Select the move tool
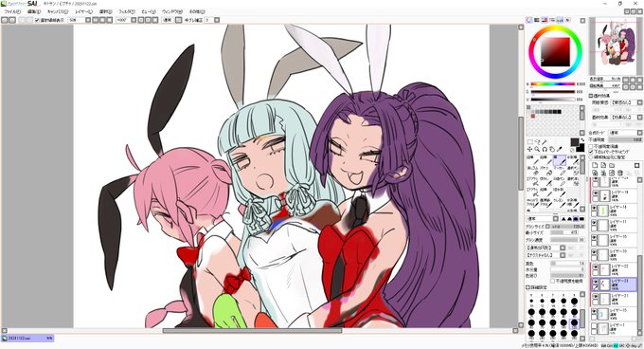This screenshot has height=349, width=644. click(529, 150)
